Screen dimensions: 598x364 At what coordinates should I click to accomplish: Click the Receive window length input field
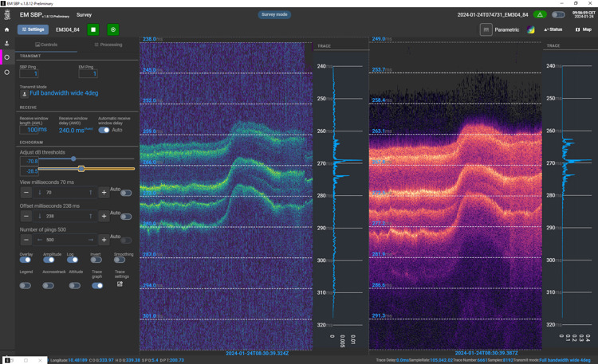click(x=37, y=130)
